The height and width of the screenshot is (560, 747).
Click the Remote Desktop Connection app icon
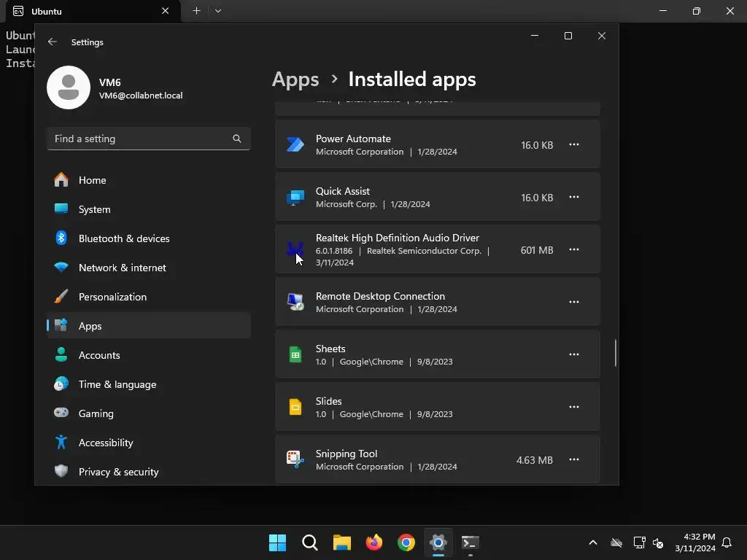[295, 302]
